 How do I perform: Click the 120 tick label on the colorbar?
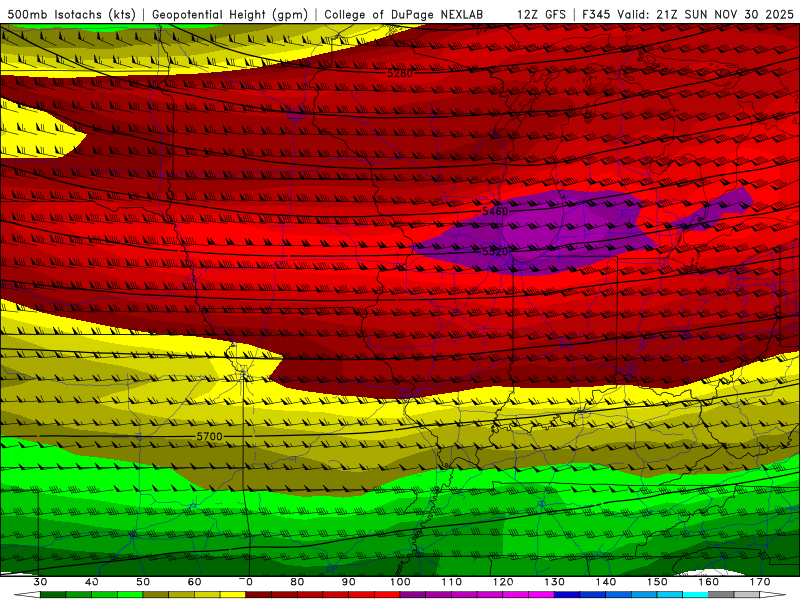point(503,582)
